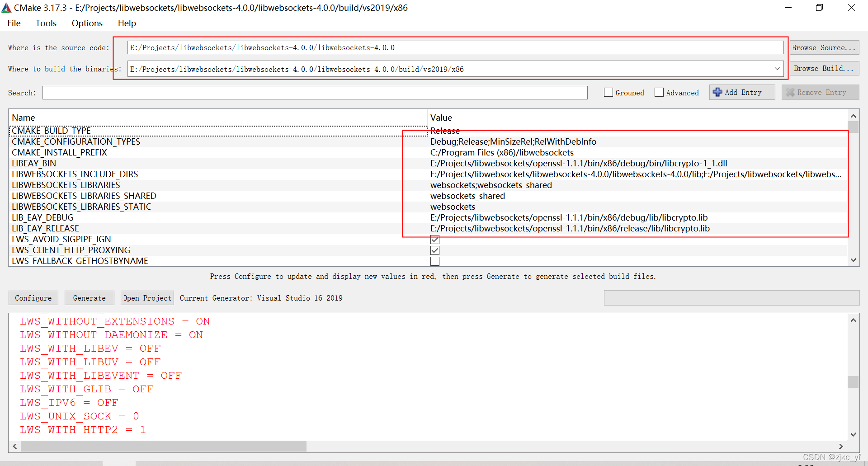Enable LWS_FALLBACK_GETHOSTBYNAME
The height and width of the screenshot is (466, 868).
tap(435, 261)
